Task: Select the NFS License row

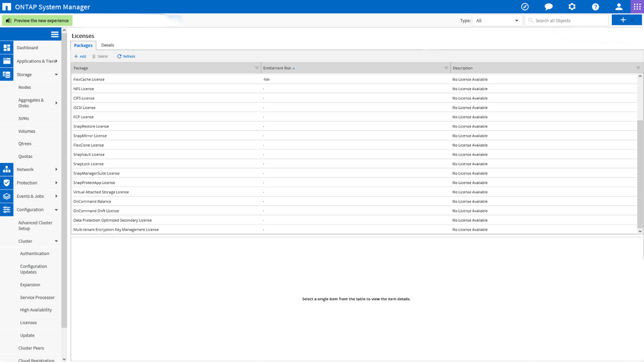Action: 354,89
